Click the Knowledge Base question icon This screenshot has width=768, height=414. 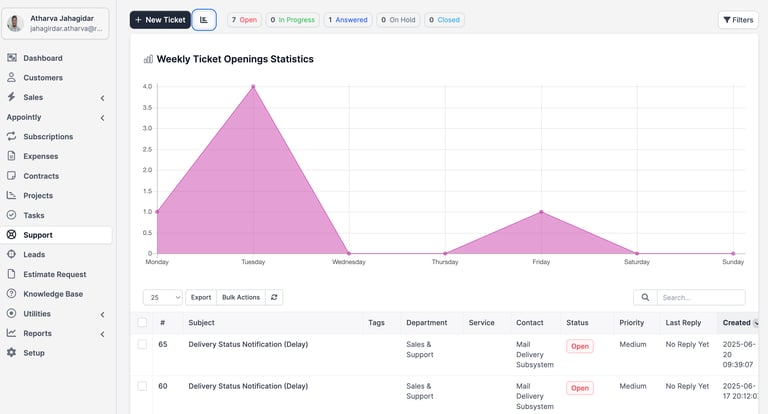coord(12,294)
